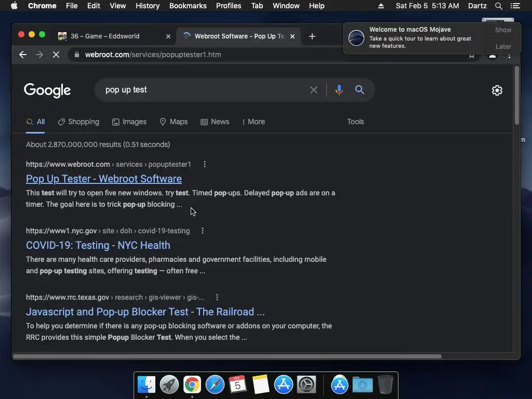Close the Eddsworld tab

(168, 36)
